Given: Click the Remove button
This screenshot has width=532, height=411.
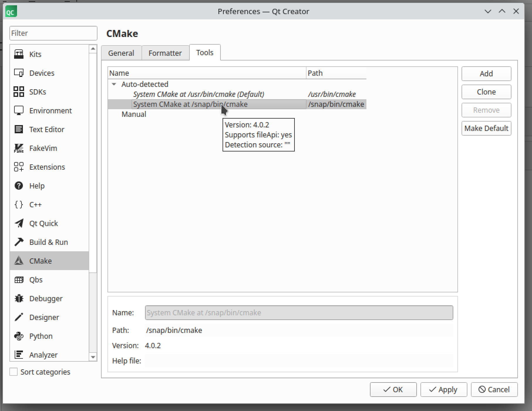Looking at the screenshot, I should (x=486, y=110).
